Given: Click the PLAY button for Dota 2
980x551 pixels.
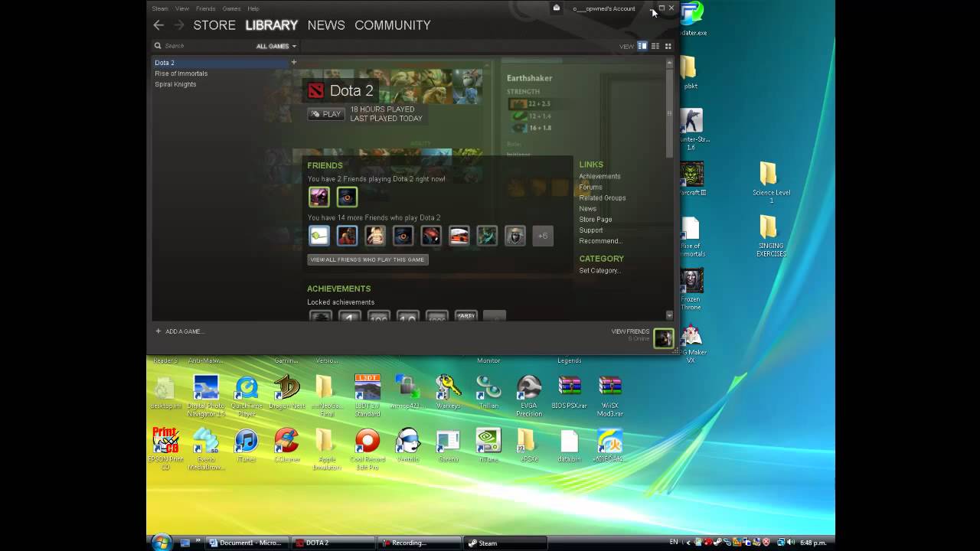Looking at the screenshot, I should tap(326, 114).
